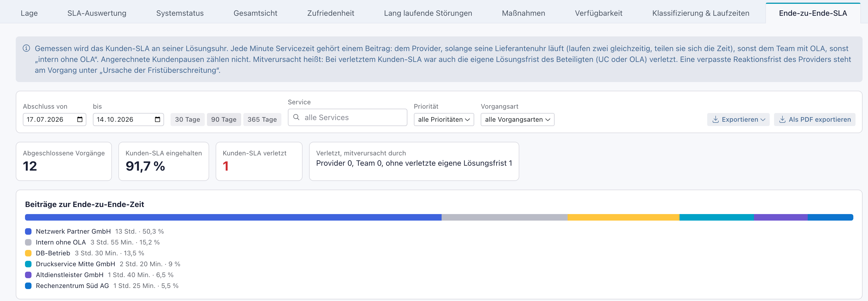Open the Verfügbarkeit tab
Screen dimensions: 868x301
point(598,13)
